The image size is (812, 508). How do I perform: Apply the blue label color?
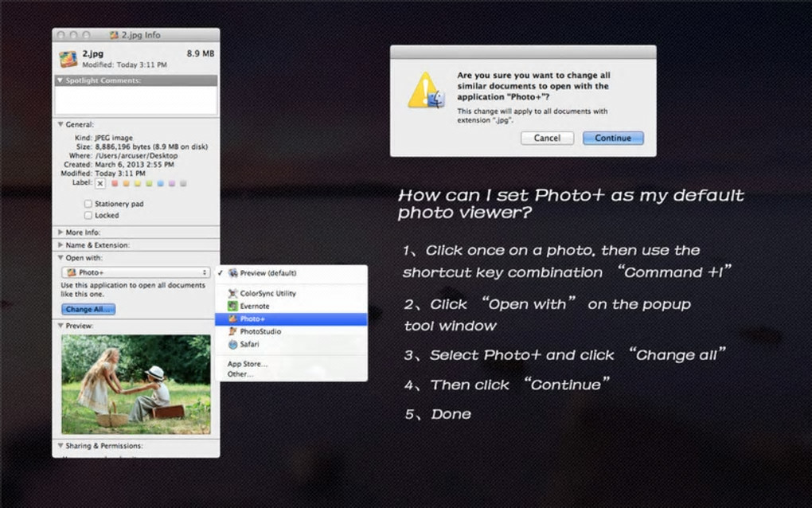(161, 183)
